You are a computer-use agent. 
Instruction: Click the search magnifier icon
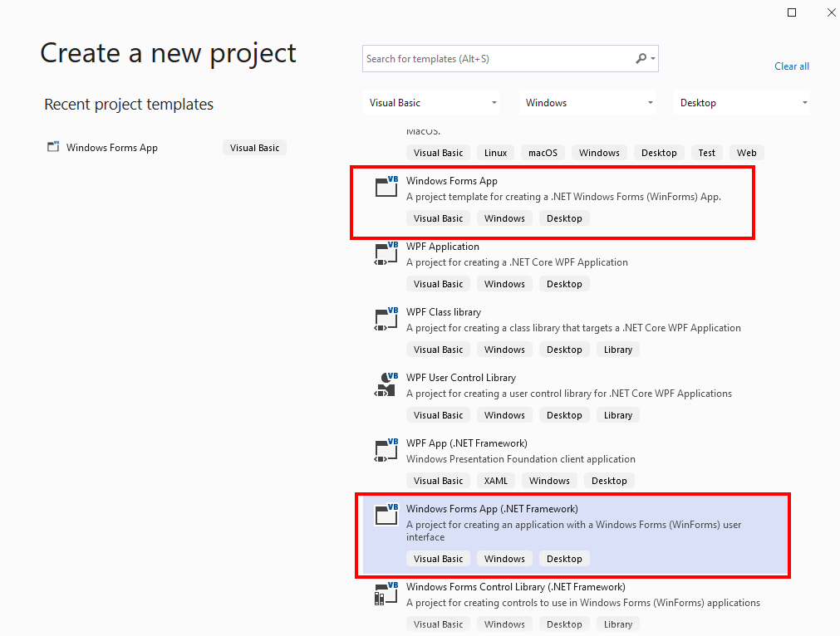tap(641, 58)
